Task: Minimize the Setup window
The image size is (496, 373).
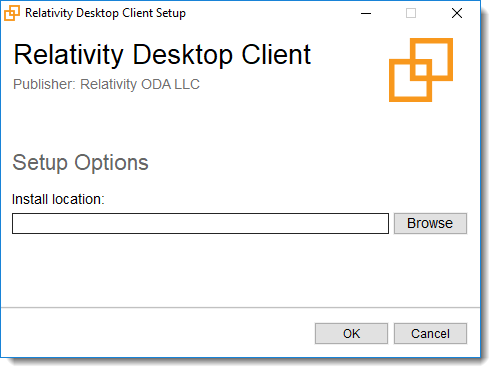Action: [x=366, y=13]
